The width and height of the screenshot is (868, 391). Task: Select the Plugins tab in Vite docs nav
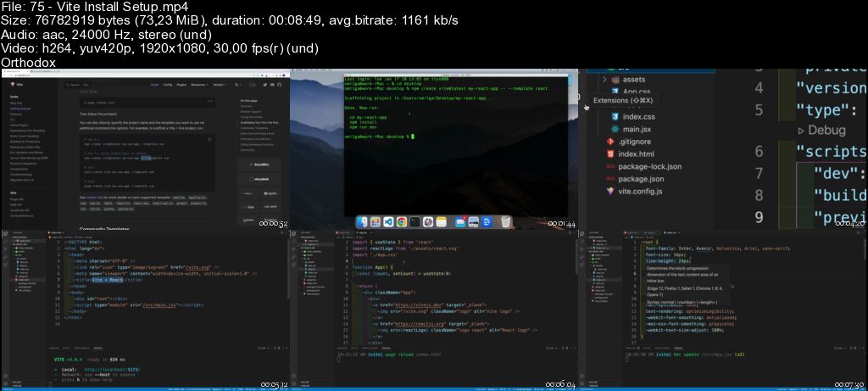point(181,85)
